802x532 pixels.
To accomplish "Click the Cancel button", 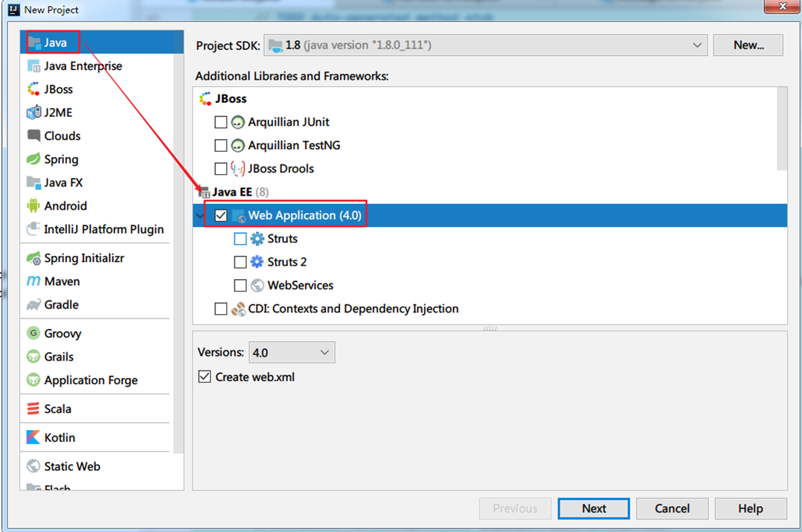I will (x=672, y=508).
